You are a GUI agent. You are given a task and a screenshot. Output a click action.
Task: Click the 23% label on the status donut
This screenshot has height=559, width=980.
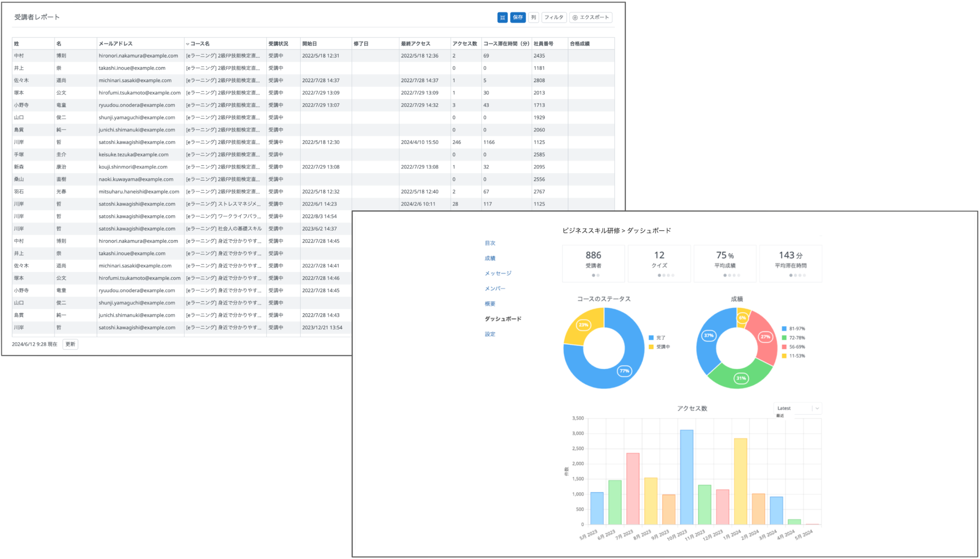[x=583, y=325]
